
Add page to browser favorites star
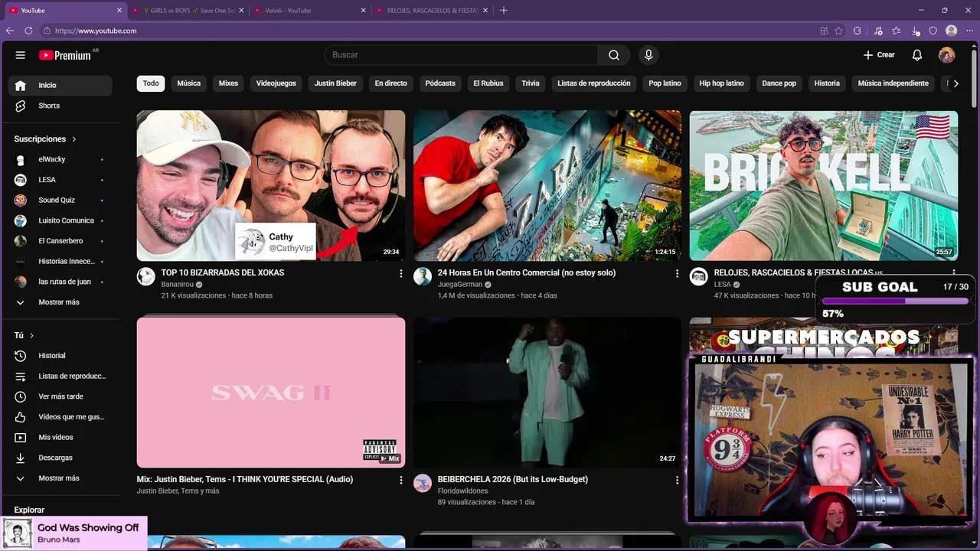click(x=839, y=31)
